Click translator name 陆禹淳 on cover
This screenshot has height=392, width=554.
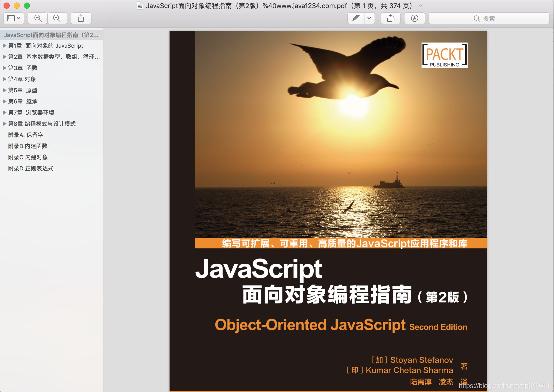click(x=421, y=382)
